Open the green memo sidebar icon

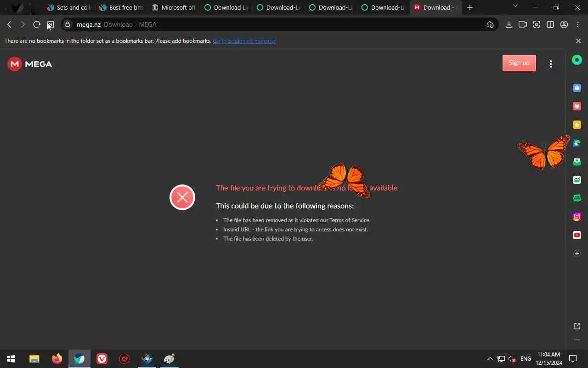pyautogui.click(x=577, y=161)
